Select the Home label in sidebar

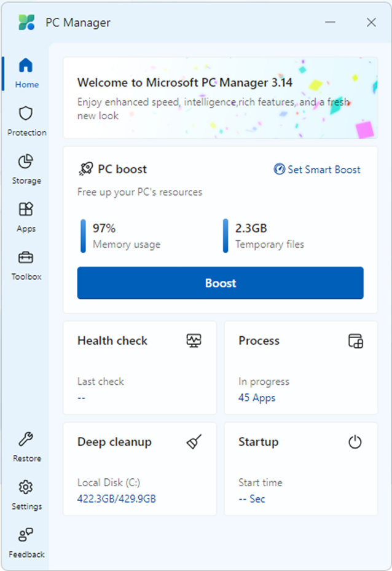(27, 84)
